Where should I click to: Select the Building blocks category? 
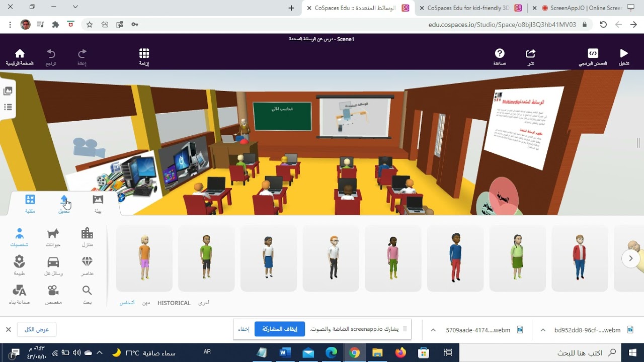click(x=19, y=295)
